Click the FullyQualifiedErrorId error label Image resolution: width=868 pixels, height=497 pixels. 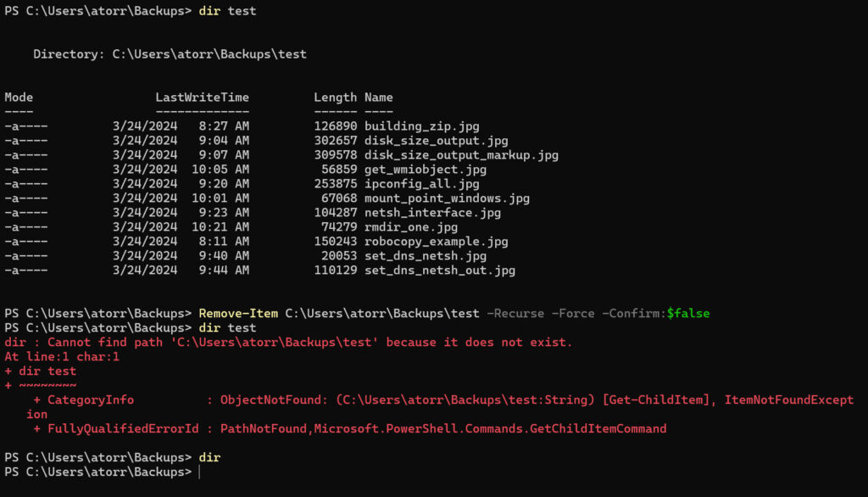(x=119, y=429)
